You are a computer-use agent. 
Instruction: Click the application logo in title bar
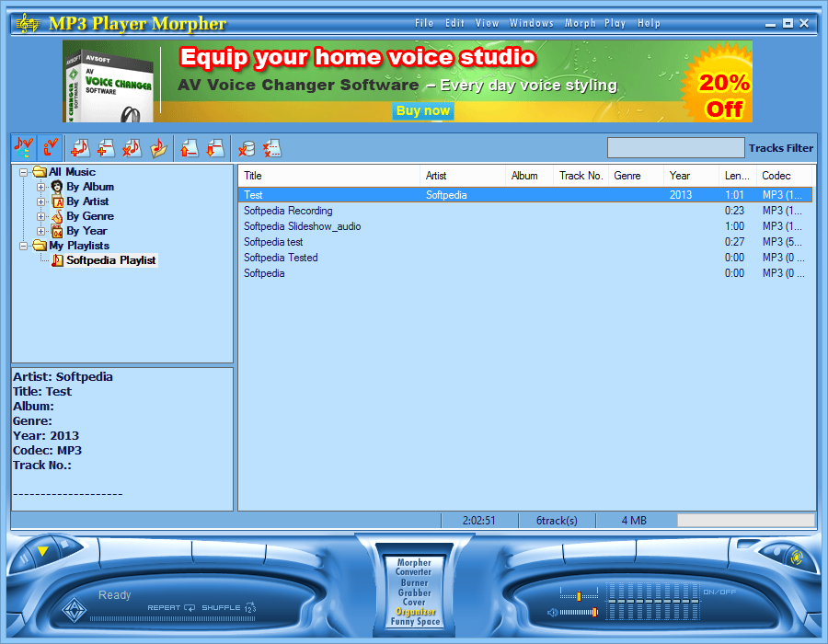(x=28, y=23)
